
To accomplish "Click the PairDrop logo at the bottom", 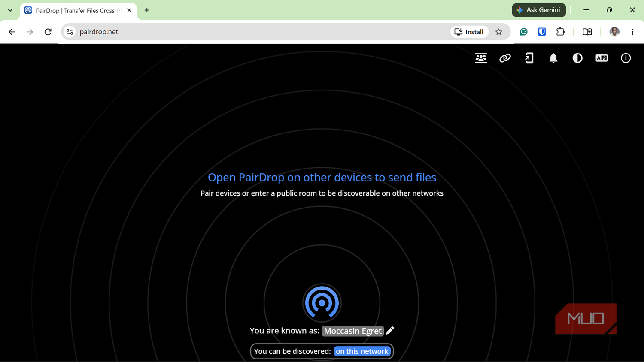I will pos(322,303).
